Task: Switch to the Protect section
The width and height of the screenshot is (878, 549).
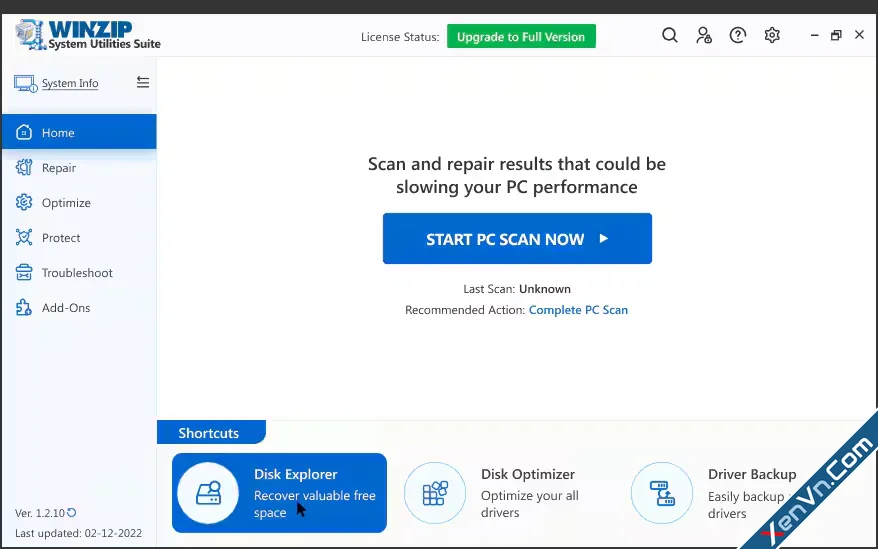Action: (x=79, y=238)
